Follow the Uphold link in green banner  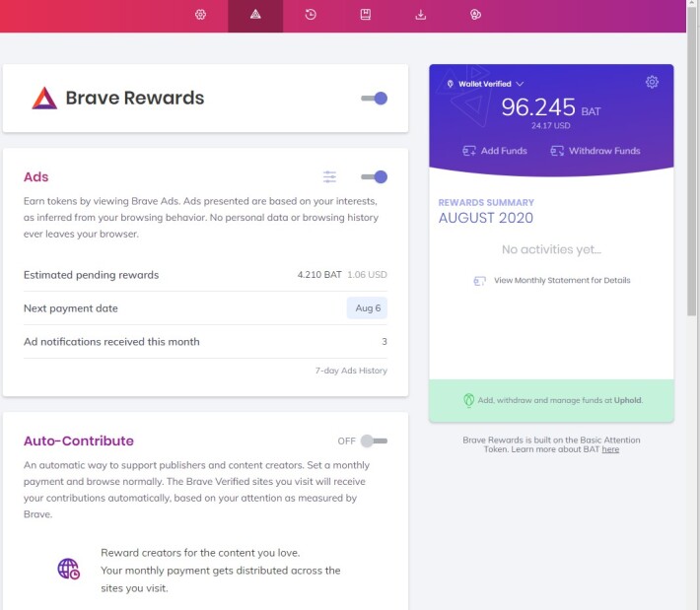(x=628, y=400)
